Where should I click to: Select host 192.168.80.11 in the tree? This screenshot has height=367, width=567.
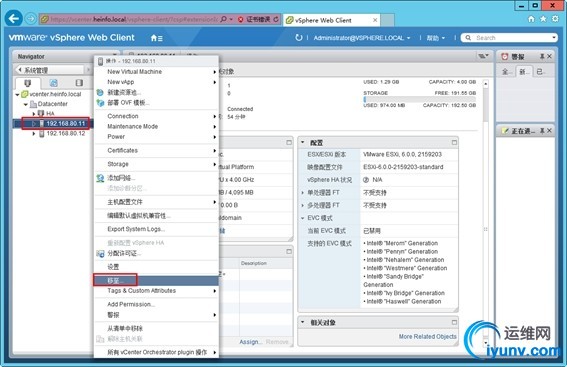[66, 124]
